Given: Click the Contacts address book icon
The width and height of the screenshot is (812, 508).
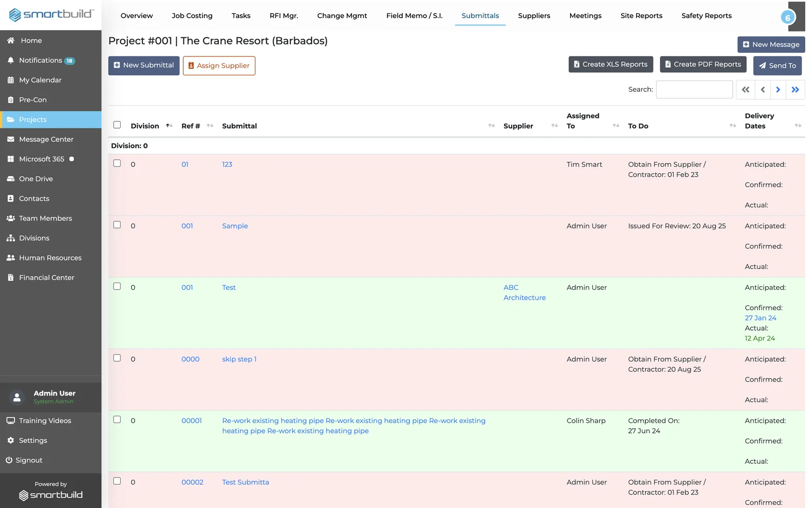Looking at the screenshot, I should click(x=10, y=199).
